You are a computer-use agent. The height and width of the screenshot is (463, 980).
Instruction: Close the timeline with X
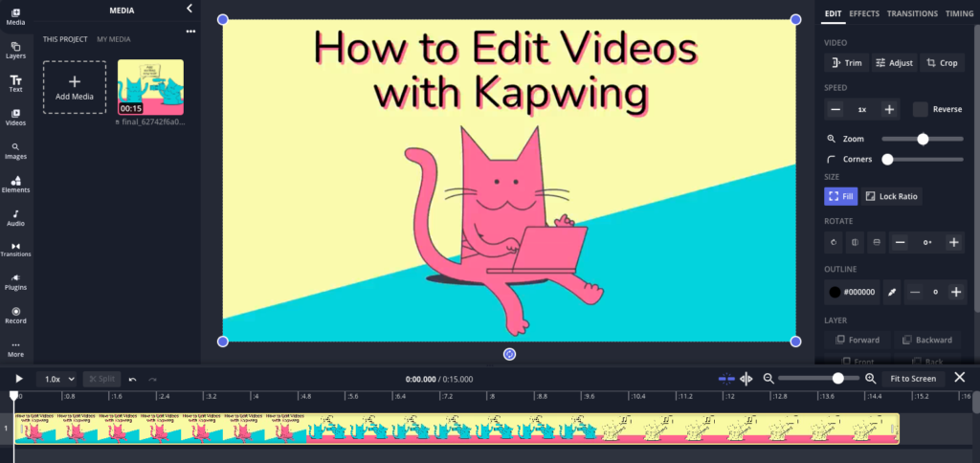960,378
